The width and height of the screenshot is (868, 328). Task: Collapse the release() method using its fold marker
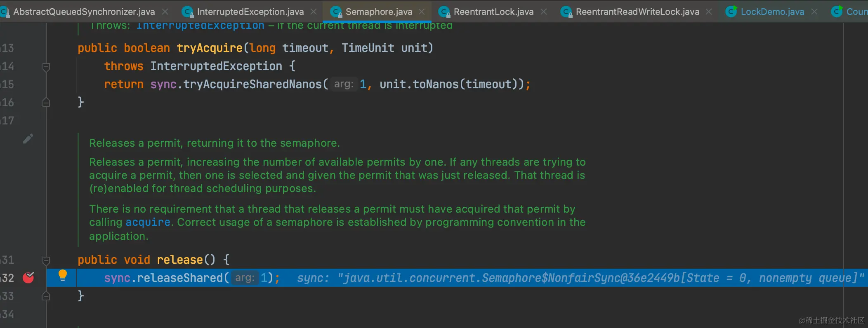point(46,260)
